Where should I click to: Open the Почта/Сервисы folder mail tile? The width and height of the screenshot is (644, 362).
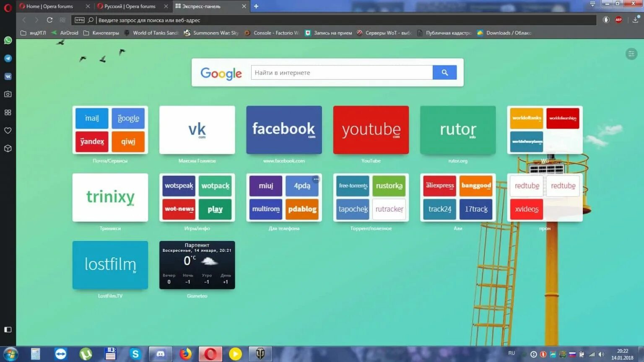[x=92, y=118]
